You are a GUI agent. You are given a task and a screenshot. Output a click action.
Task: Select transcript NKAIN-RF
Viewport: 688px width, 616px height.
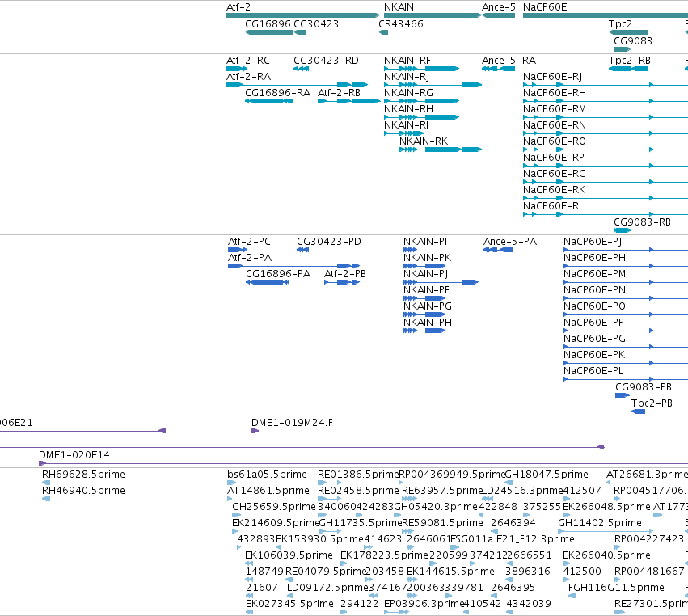422,69
